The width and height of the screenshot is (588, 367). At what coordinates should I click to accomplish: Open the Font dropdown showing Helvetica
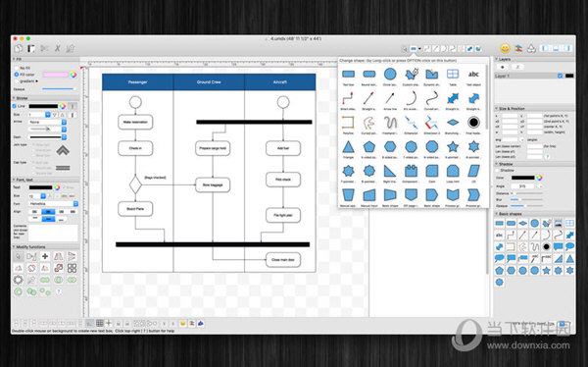[54, 203]
